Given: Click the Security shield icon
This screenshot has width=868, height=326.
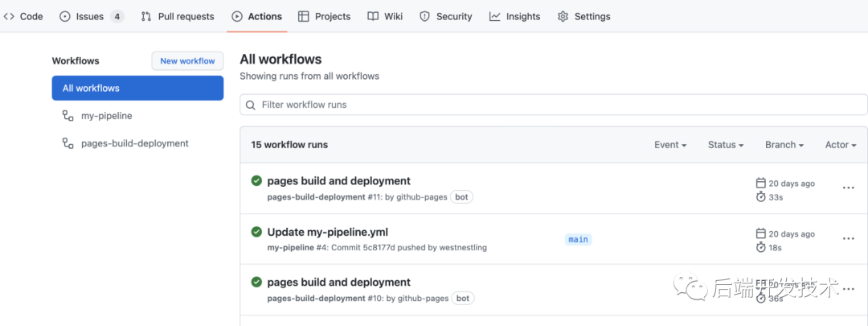Looking at the screenshot, I should 424,17.
